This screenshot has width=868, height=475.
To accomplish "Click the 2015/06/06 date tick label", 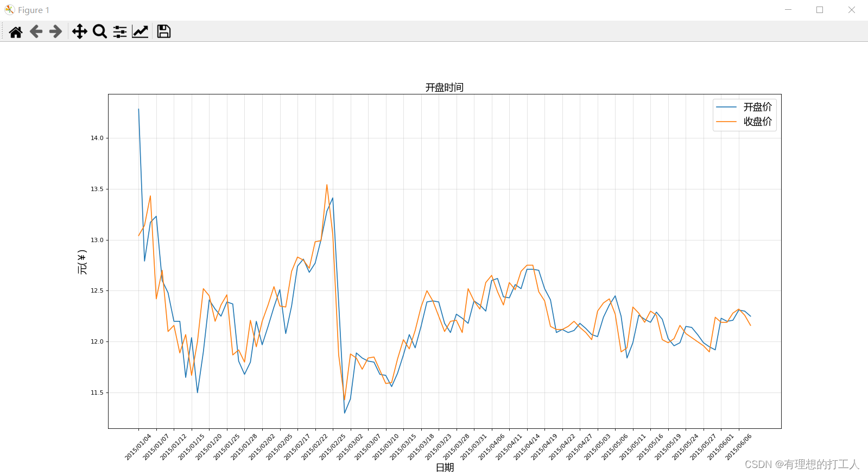I will click(738, 447).
